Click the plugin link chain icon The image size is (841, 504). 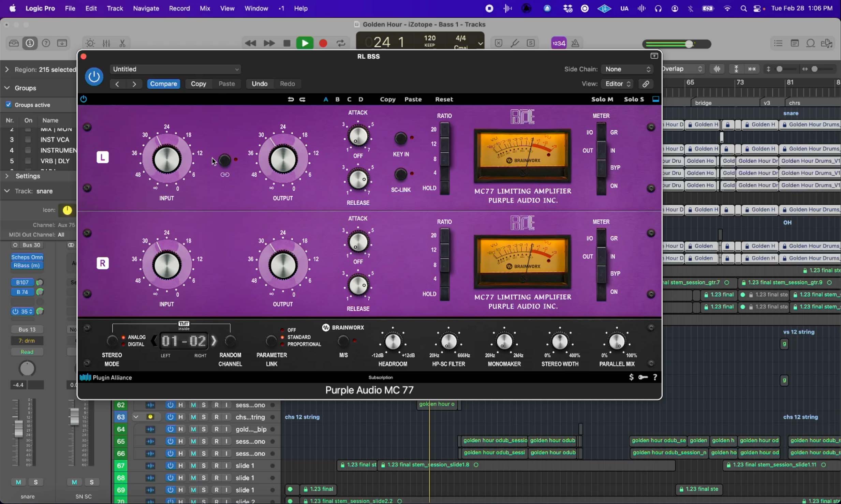(645, 84)
